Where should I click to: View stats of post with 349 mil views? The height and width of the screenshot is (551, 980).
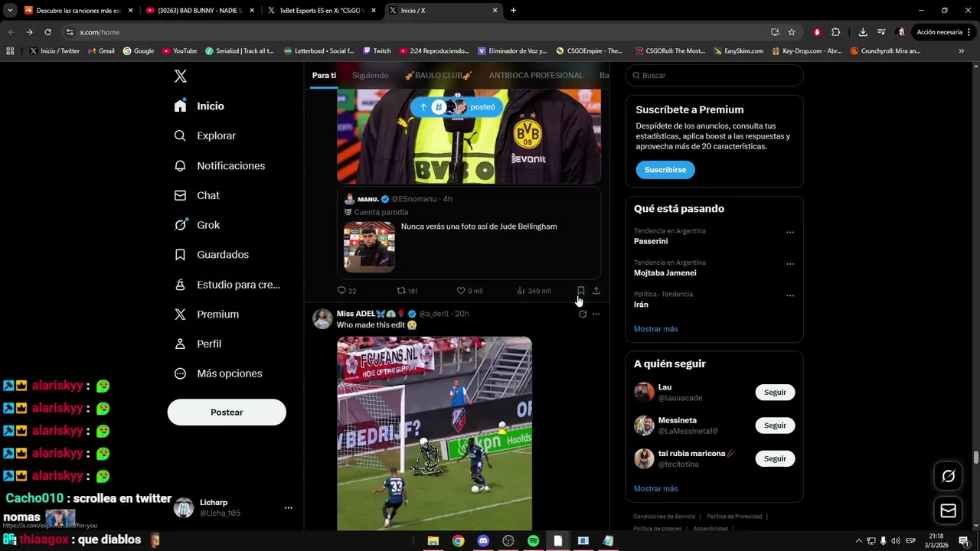534,291
